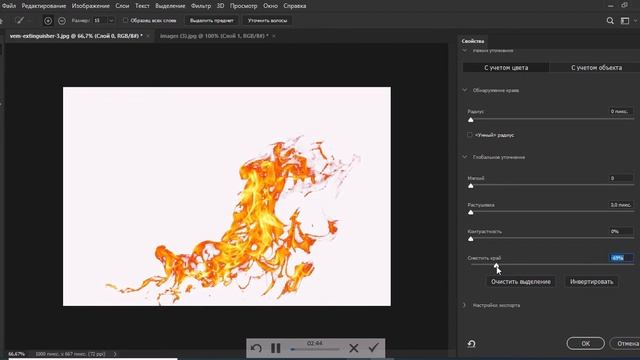Click the Contrast slider handle
This screenshot has height=360, width=640.
pyautogui.click(x=471, y=239)
